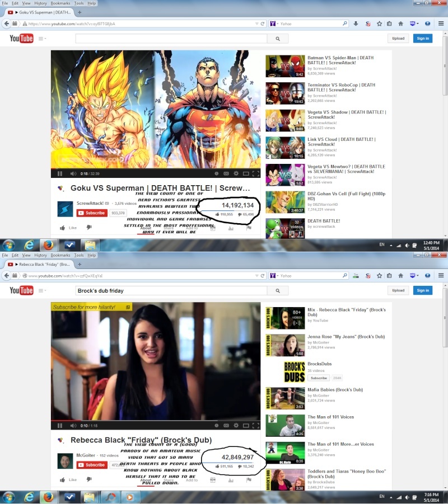The width and height of the screenshot is (448, 504).
Task: Subscribe to the ScrewAttack! channel
Action: pos(92,213)
